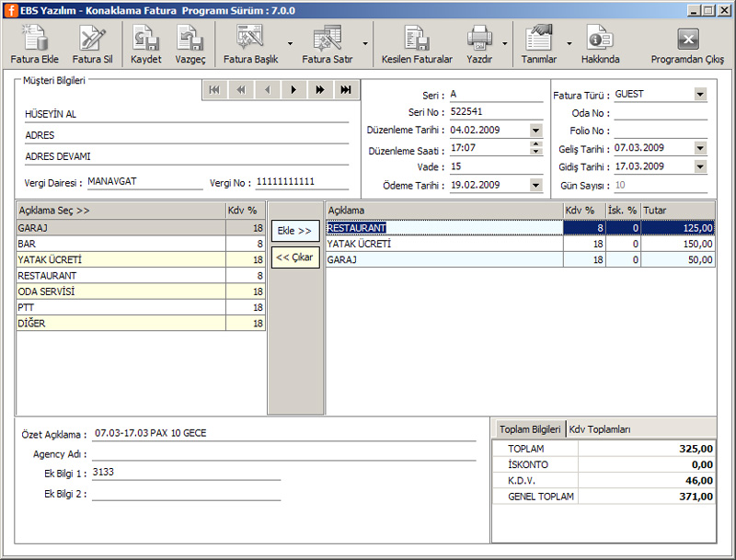Open the Fatura Satır tool
Screen dimensions: 736x560
coord(328,43)
